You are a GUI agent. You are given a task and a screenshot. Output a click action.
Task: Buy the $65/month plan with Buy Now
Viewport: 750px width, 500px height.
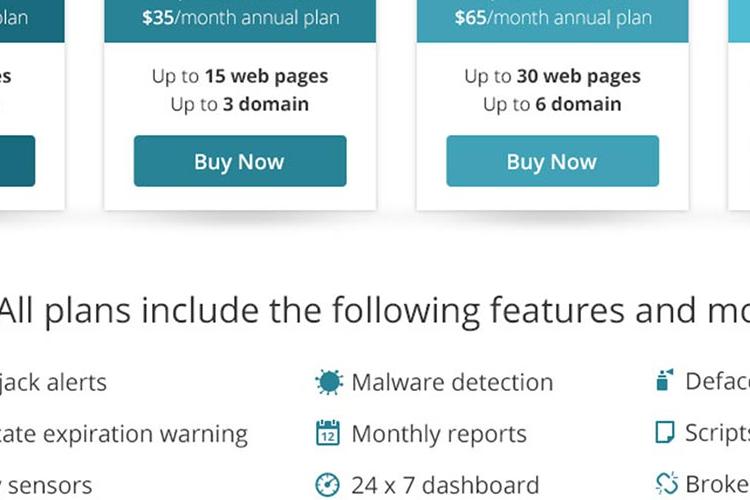(552, 161)
